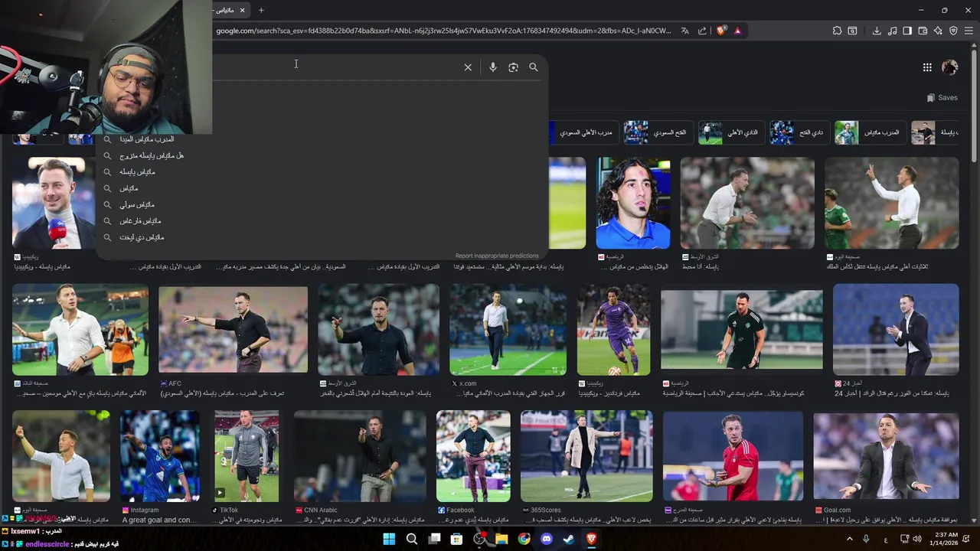Filter images by chip الفتح السعودي

tap(658, 132)
